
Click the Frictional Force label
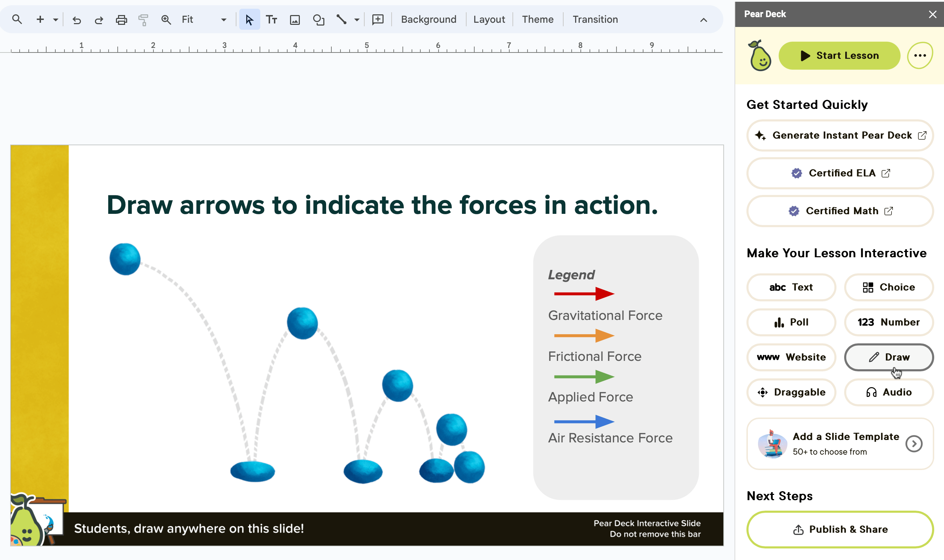[595, 356]
